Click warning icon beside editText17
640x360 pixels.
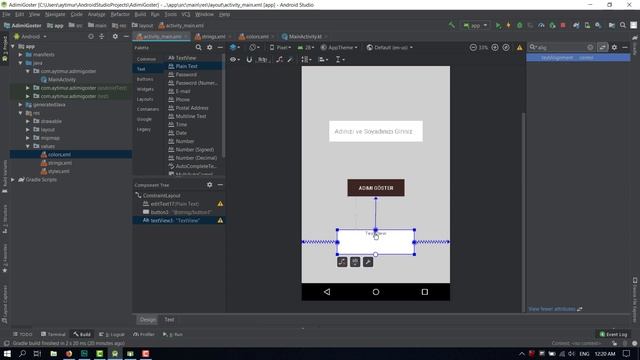click(x=220, y=204)
